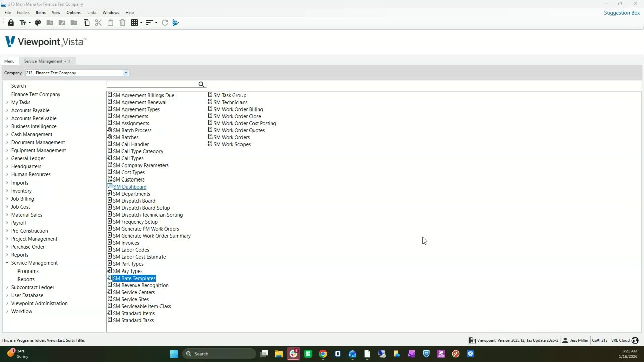
Task: Select Finance Test Company in the tree
Action: 36,94
